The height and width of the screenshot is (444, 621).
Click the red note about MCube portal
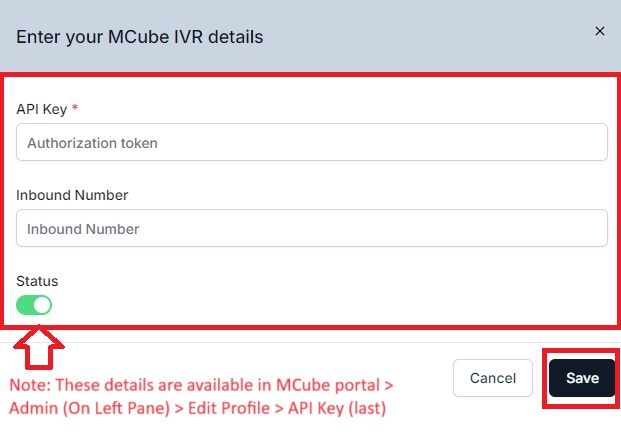(201, 396)
